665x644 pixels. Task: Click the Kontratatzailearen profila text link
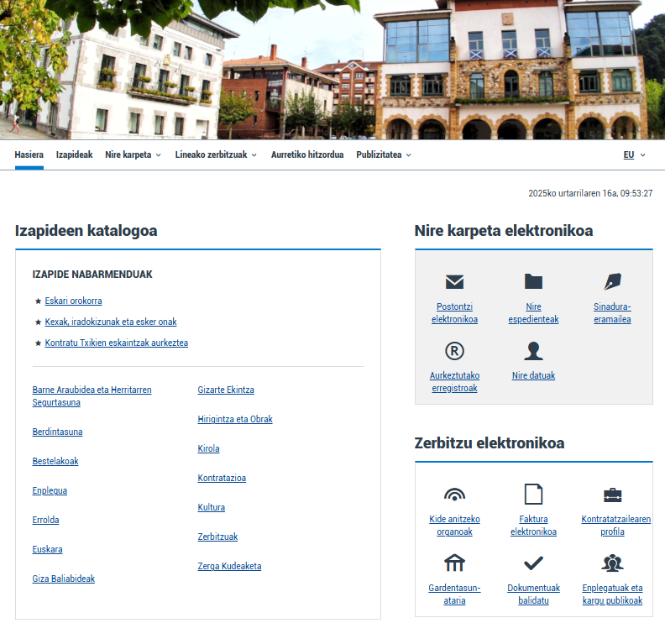click(615, 526)
